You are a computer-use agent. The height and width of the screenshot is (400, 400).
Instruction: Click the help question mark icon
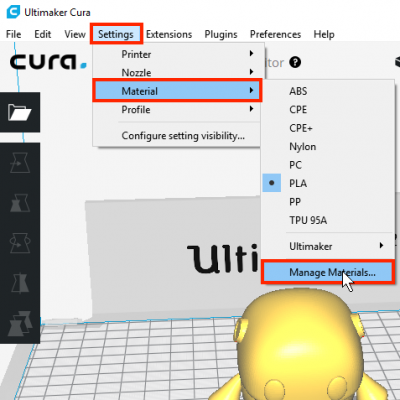click(295, 62)
